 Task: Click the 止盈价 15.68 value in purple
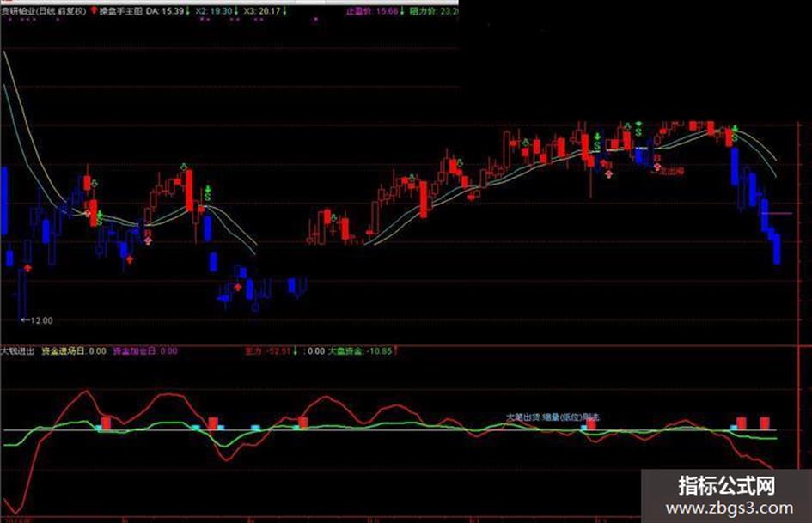tap(372, 11)
